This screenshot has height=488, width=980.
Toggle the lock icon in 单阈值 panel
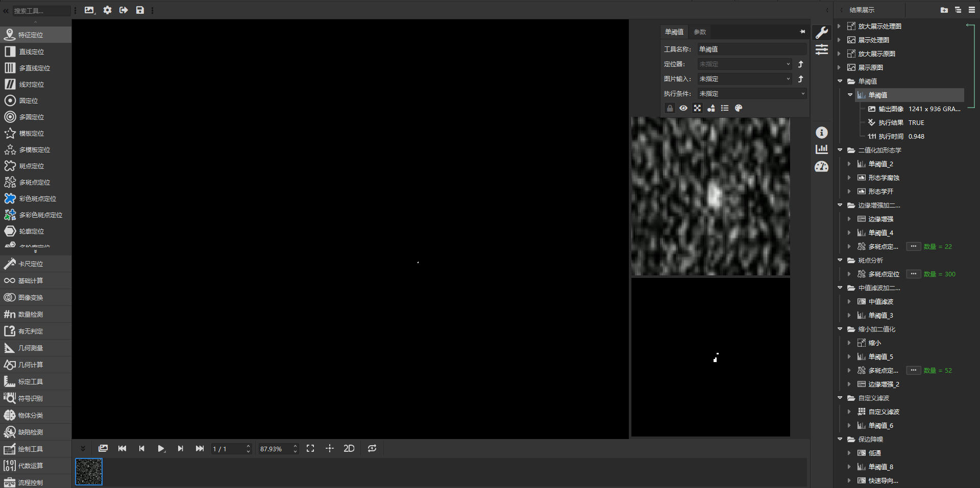670,108
